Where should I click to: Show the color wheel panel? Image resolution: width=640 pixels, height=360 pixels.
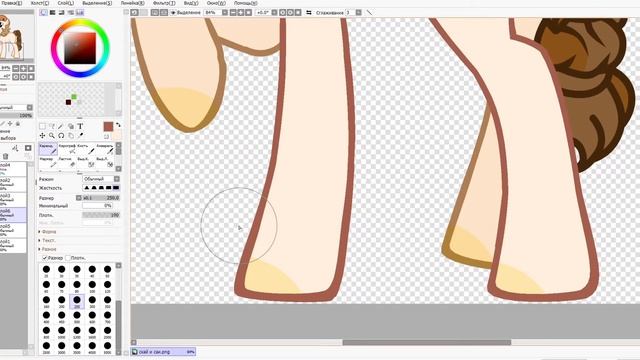(43, 13)
